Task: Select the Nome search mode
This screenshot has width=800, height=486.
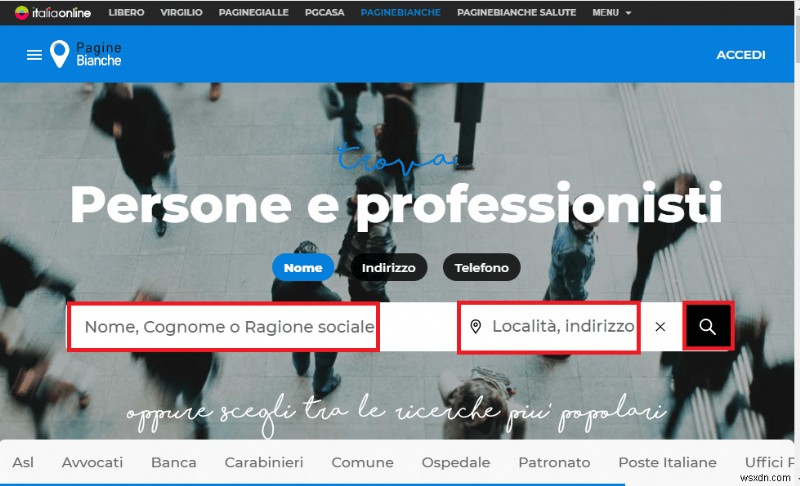Action: pyautogui.click(x=303, y=267)
